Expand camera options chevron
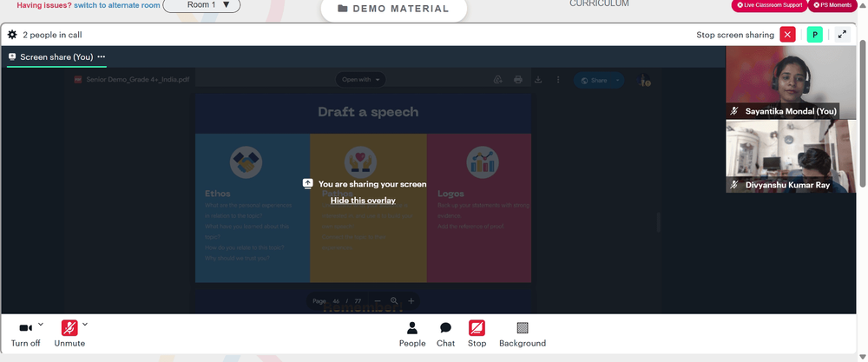The height and width of the screenshot is (362, 868). pyautogui.click(x=41, y=325)
